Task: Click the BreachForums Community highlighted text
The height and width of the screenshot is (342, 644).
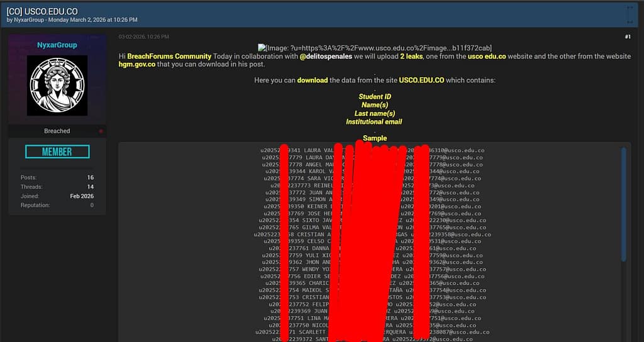Action: coord(169,57)
